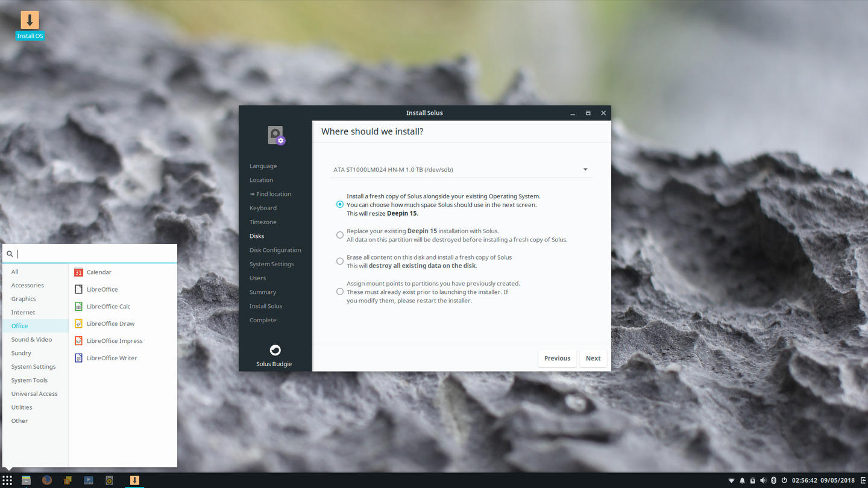Click the active installer icon in the panel
The height and width of the screenshot is (488, 868).
[134, 480]
